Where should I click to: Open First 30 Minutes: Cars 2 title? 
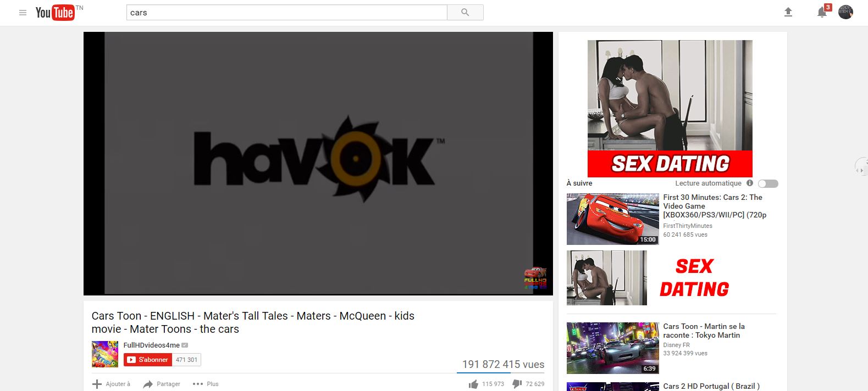(x=715, y=206)
